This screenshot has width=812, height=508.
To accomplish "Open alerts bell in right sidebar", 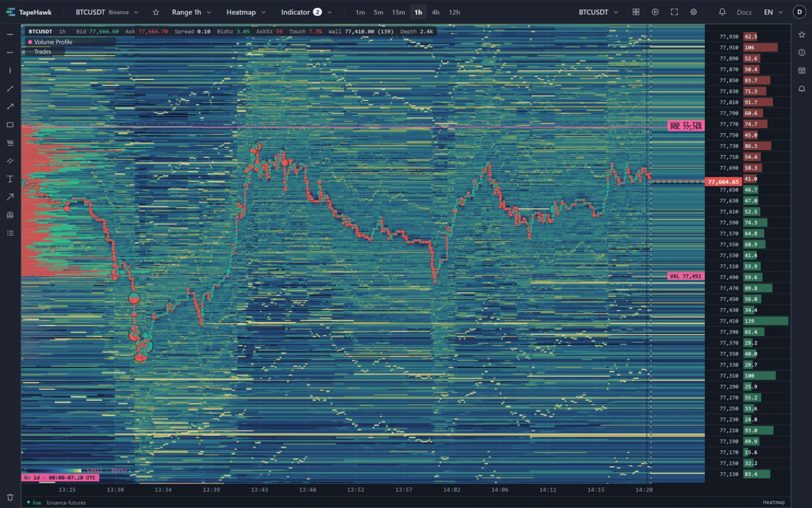I will pyautogui.click(x=802, y=89).
